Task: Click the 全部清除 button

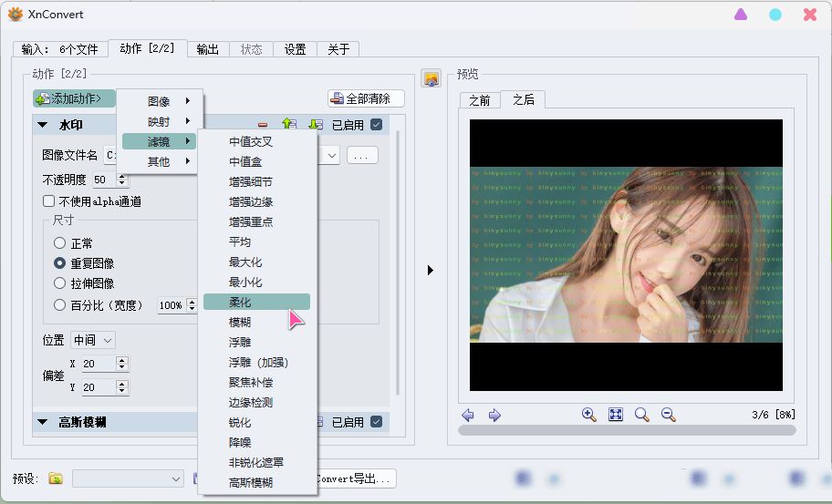Action: [x=366, y=98]
